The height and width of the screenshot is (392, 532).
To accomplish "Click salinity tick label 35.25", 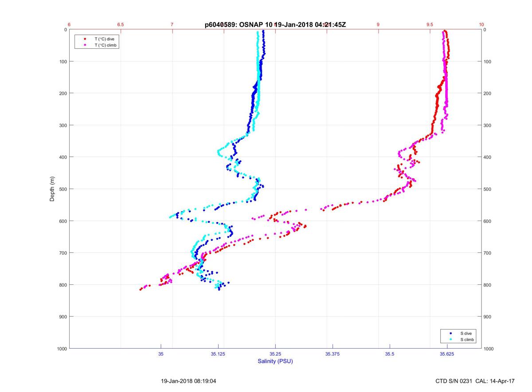I will (x=275, y=354).
